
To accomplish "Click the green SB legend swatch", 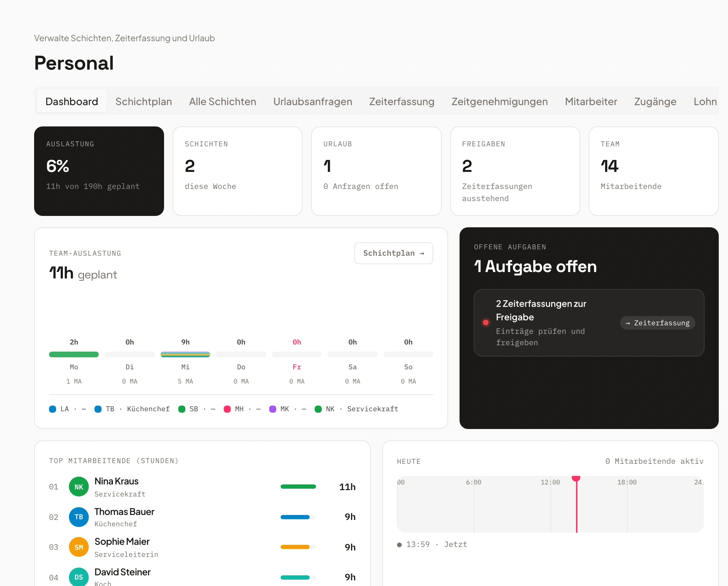I will [182, 409].
